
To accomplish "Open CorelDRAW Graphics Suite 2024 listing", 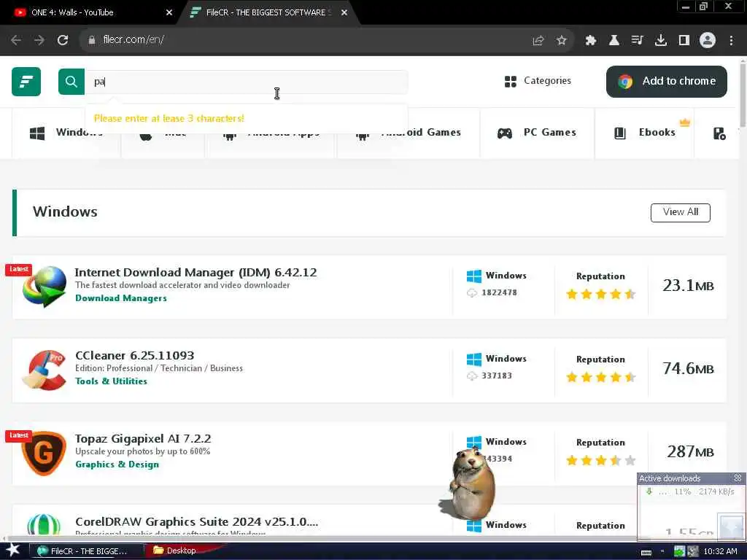I will coord(197,522).
